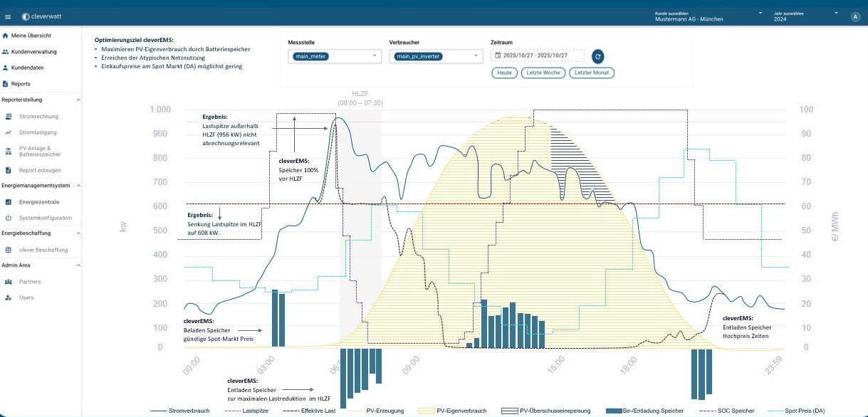The height and width of the screenshot is (417, 868).
Task: Click the file icon beside Report erzeugen
Action: (x=9, y=170)
